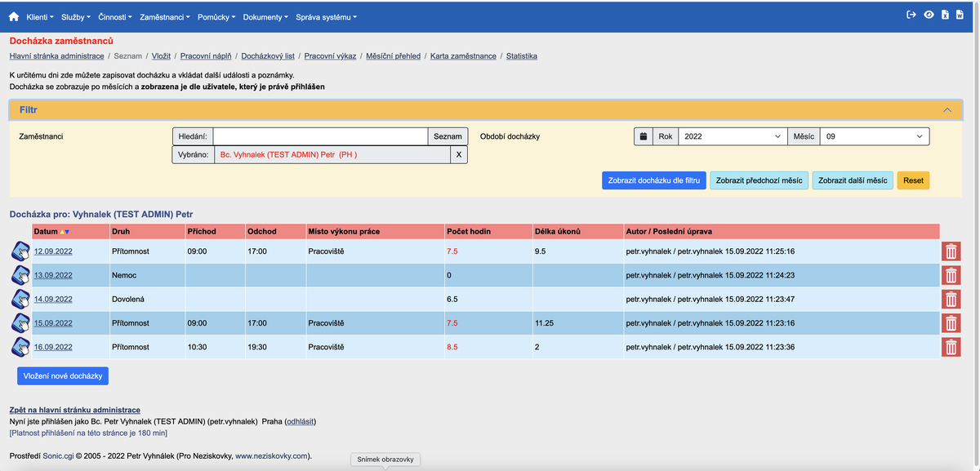Click the Vložení nové docházky button

tap(63, 375)
